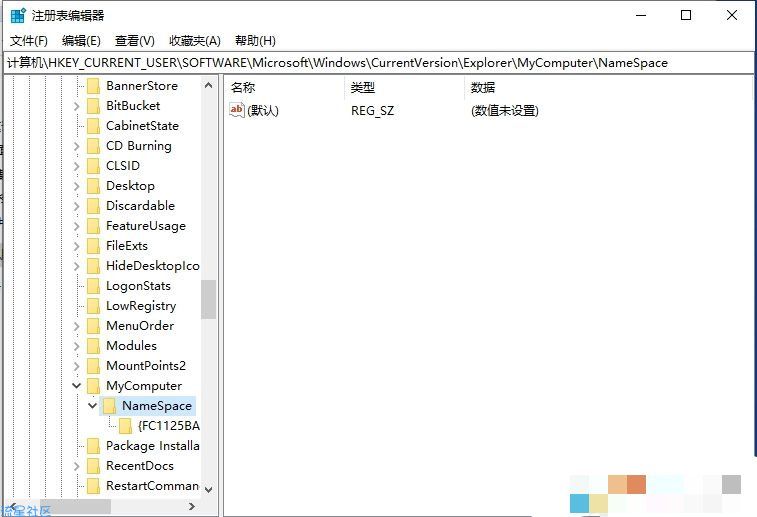Select the FileExts folder icon
757x517 pixels.
[x=93, y=246]
